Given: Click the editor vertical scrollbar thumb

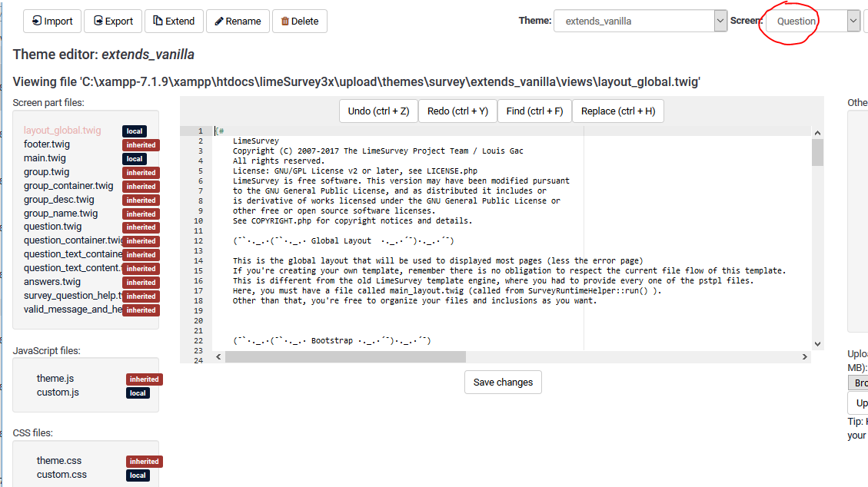Looking at the screenshot, I should point(817,153).
